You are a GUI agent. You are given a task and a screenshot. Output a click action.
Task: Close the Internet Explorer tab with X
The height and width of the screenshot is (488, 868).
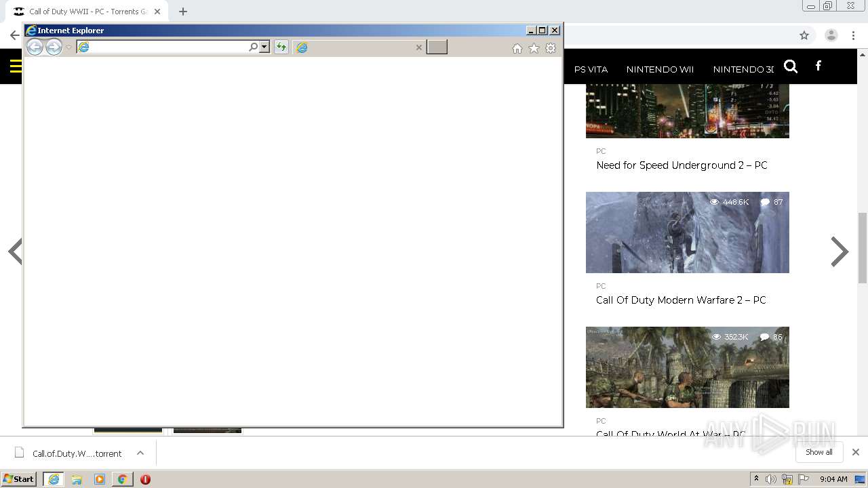pyautogui.click(x=418, y=47)
